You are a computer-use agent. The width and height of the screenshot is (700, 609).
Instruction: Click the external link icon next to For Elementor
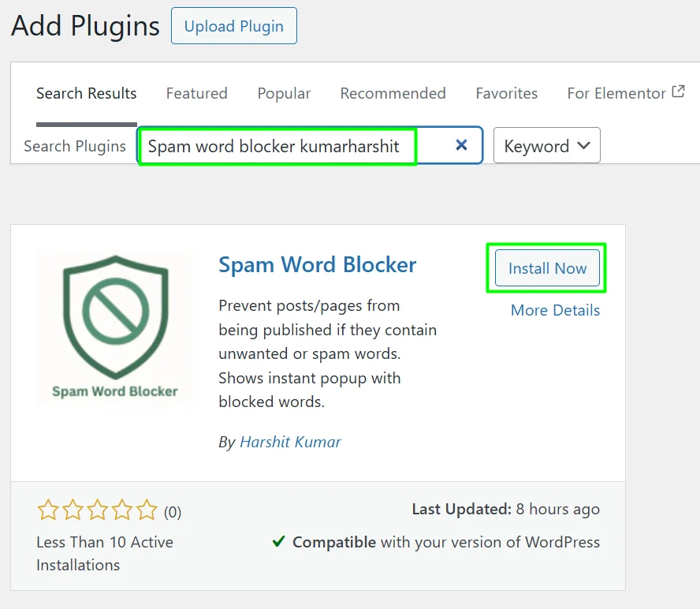click(679, 92)
